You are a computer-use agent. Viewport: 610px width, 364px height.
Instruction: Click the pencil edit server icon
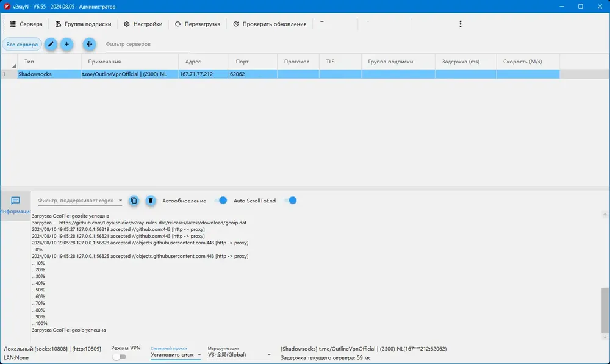click(x=51, y=45)
